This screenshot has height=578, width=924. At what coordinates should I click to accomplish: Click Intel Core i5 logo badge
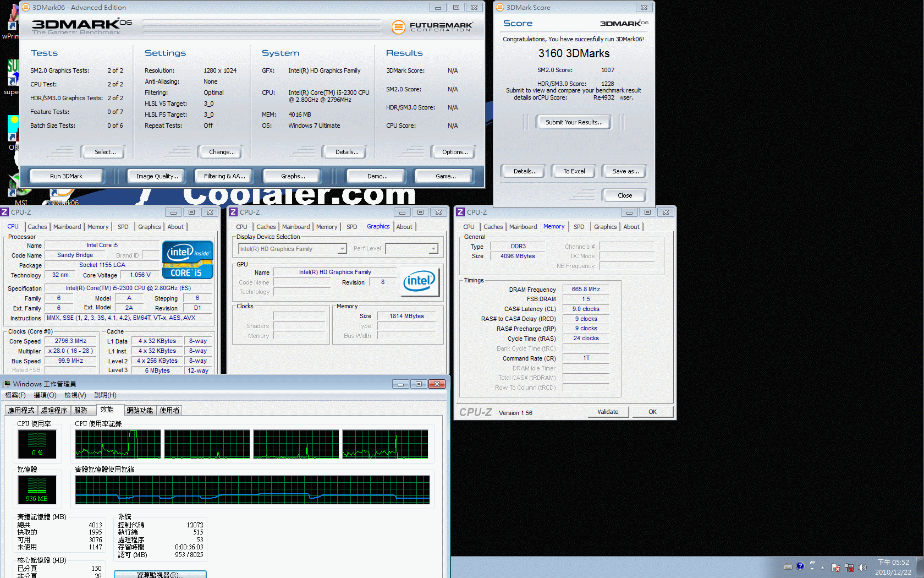coord(188,260)
